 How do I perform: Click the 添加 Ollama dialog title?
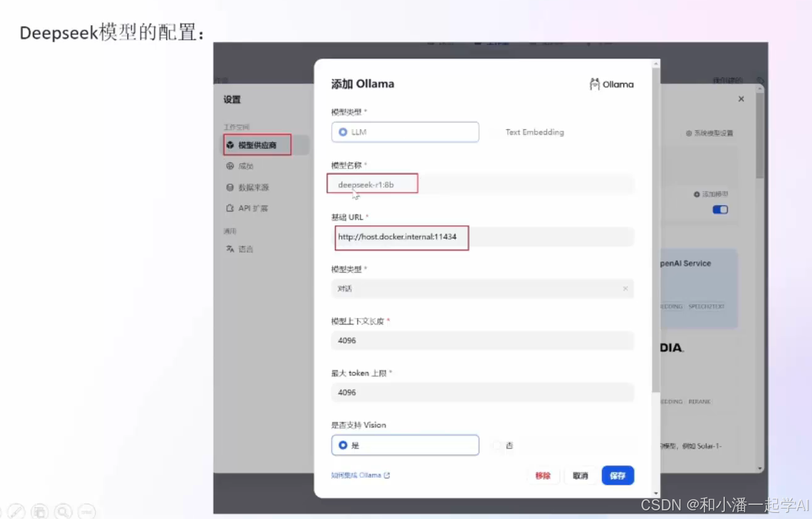tap(363, 84)
